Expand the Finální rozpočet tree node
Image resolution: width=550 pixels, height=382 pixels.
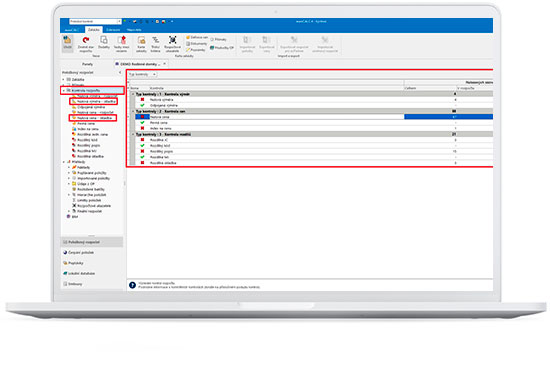coord(69,211)
